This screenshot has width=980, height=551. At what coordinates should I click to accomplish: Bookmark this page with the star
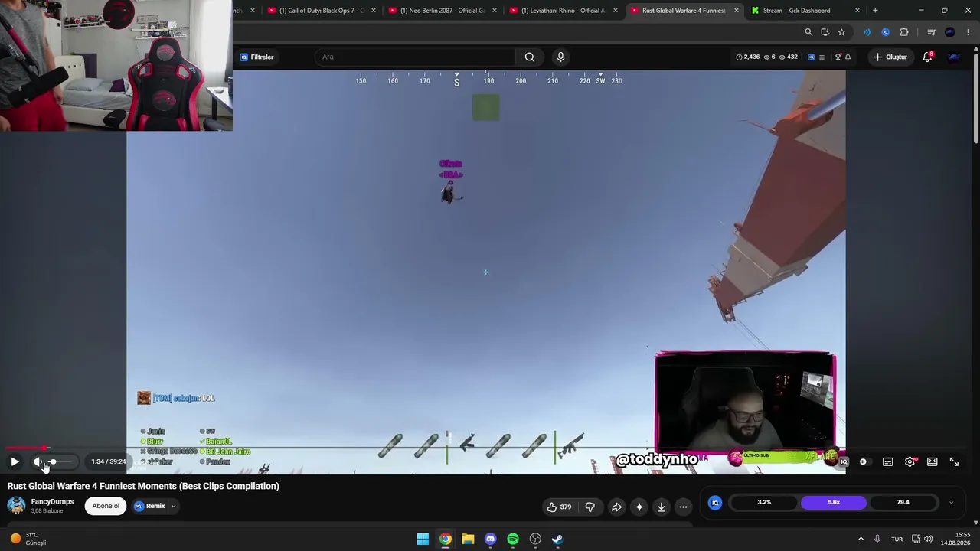[x=841, y=32]
